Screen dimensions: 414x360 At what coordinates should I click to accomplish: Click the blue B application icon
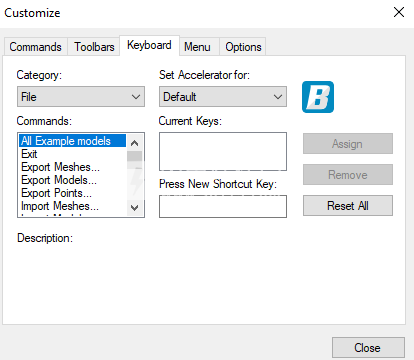[318, 97]
